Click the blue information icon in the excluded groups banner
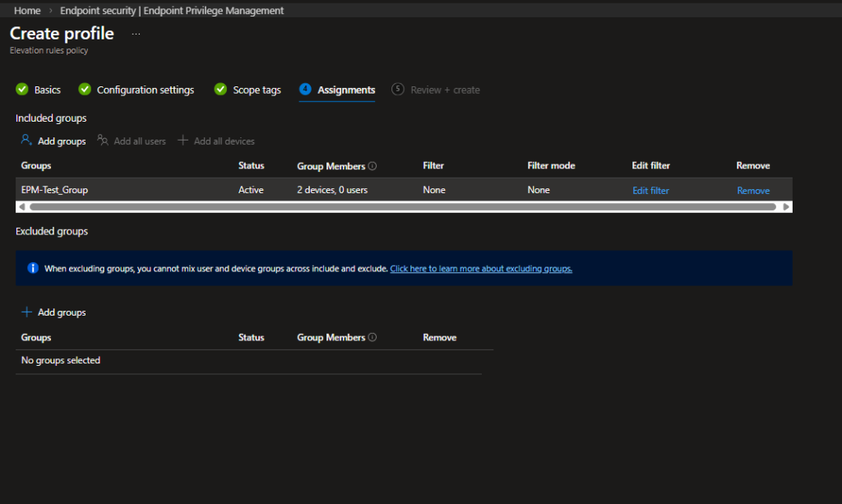Viewport: 842px width, 504px height. (x=33, y=268)
